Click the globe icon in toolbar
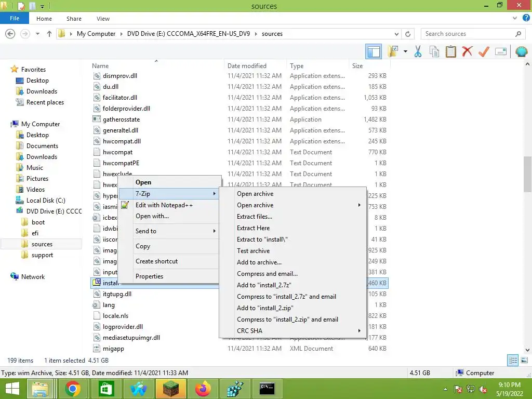The width and height of the screenshot is (532, 399). pyautogui.click(x=521, y=51)
